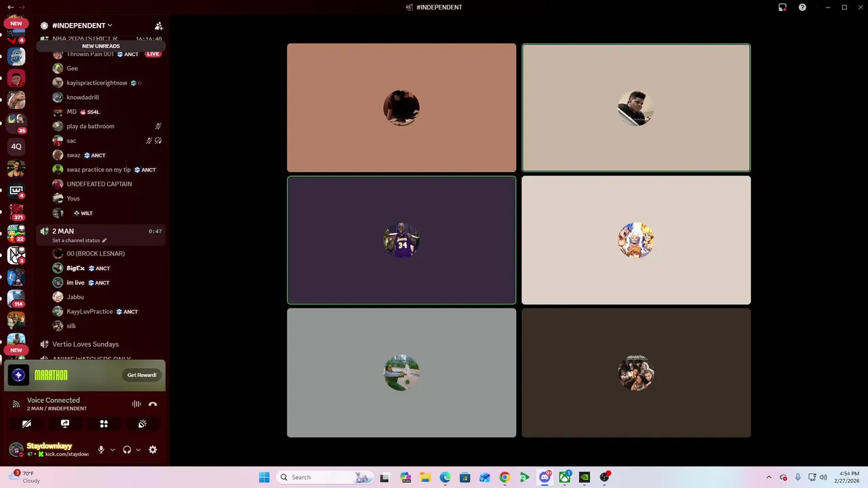The height and width of the screenshot is (488, 868).
Task: Click the taskbar Search box
Action: pyautogui.click(x=325, y=477)
